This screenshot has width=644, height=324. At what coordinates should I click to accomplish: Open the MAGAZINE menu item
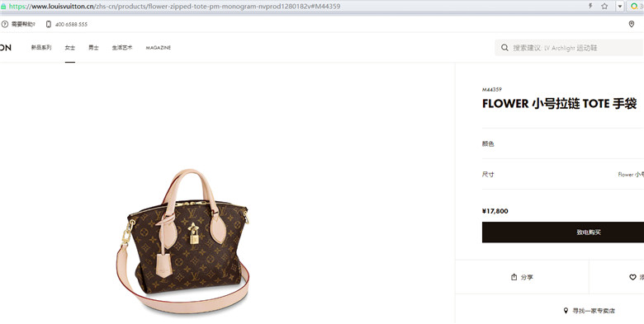click(159, 48)
